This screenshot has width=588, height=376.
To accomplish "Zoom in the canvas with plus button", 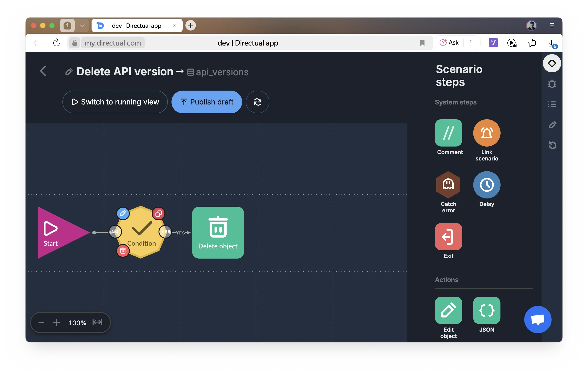I will click(56, 323).
